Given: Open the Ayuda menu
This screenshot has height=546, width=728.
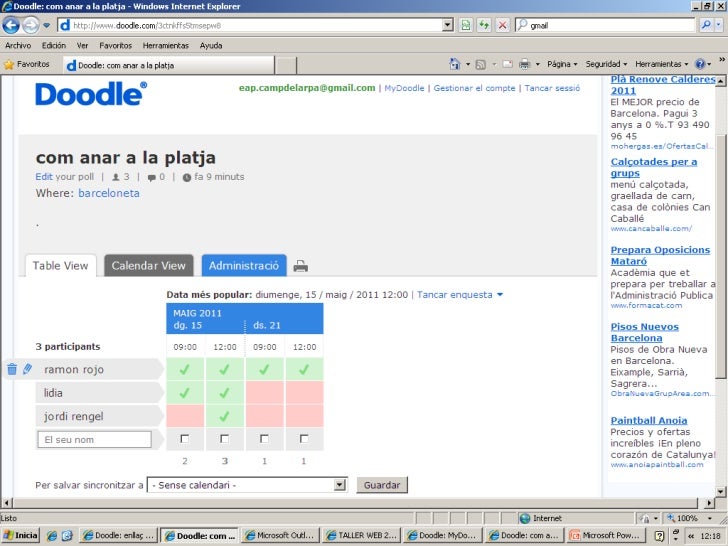Looking at the screenshot, I should (x=211, y=46).
